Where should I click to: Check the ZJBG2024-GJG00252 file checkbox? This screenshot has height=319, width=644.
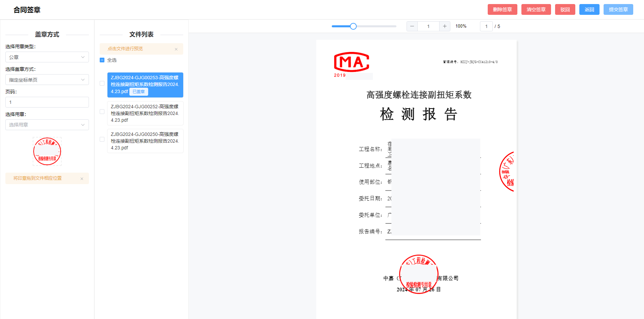[x=102, y=111]
